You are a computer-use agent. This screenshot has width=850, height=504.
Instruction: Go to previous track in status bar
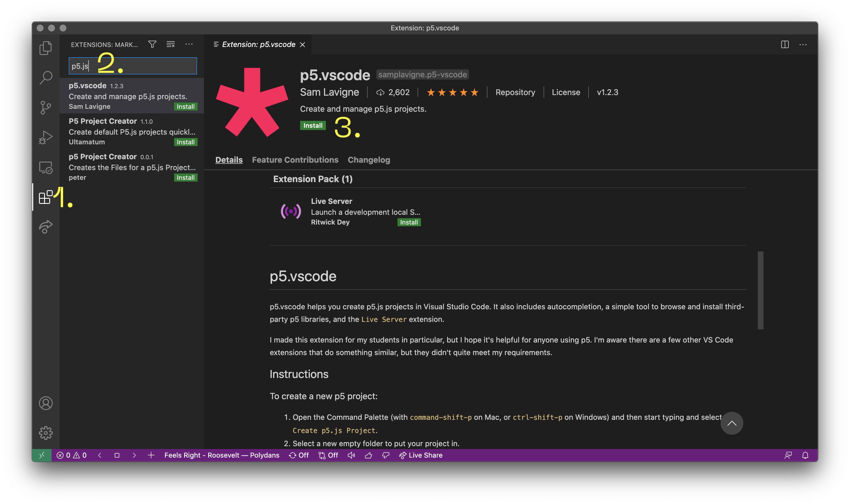coord(99,455)
